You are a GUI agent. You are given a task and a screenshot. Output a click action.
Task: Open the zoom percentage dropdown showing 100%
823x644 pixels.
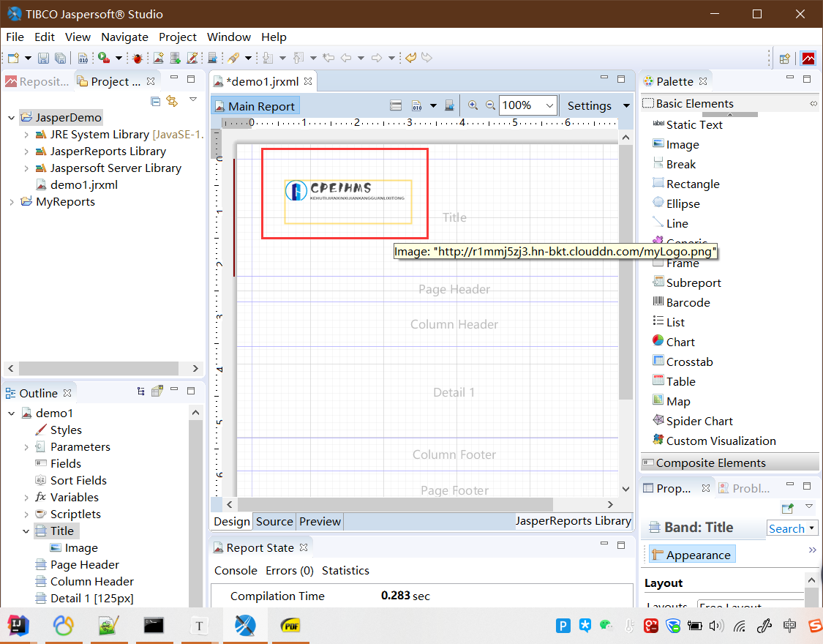[x=552, y=105]
